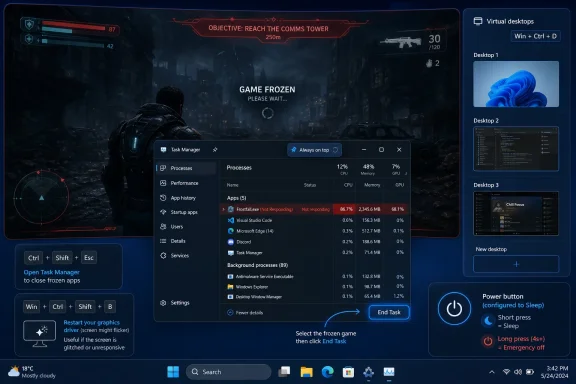Click the Task Manager taskbar icon

389,372
